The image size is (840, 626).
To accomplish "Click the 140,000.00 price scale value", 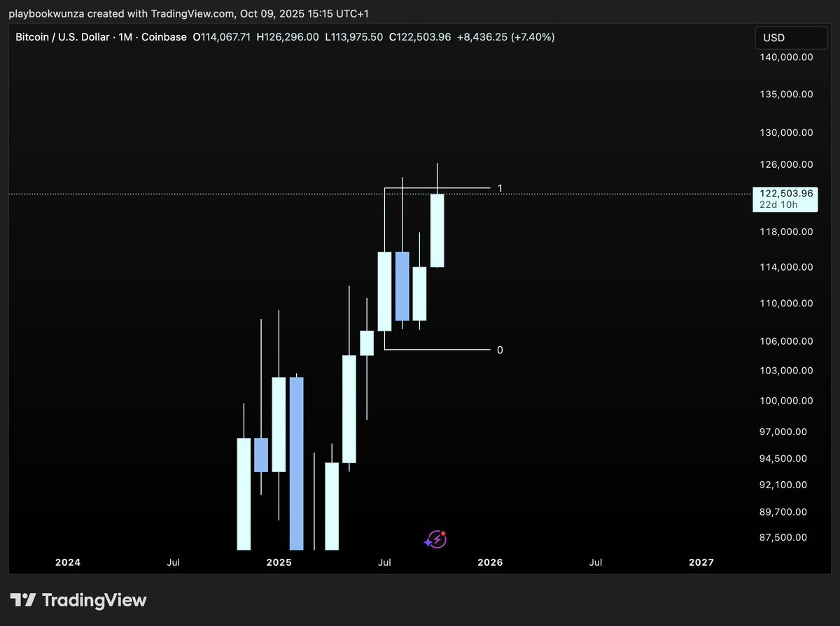I will click(x=785, y=57).
